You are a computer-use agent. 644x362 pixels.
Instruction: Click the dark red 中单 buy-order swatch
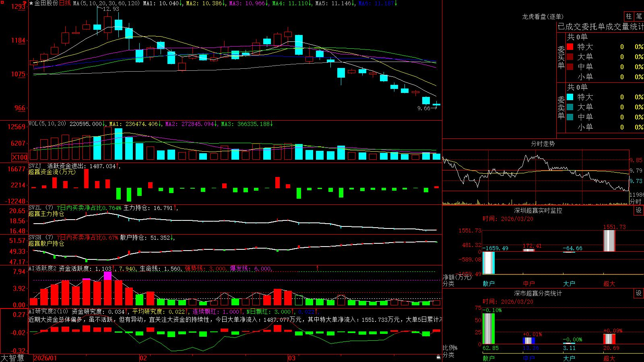click(570, 67)
